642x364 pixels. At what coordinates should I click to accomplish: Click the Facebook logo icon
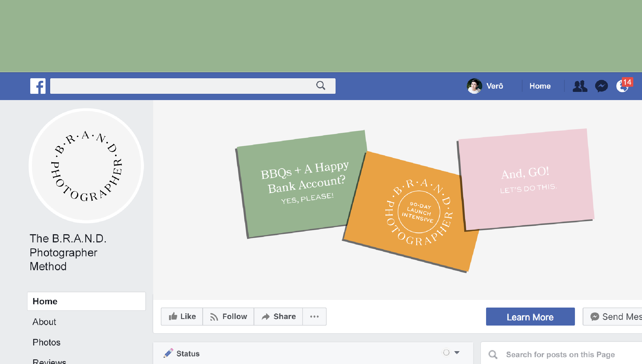tap(38, 86)
